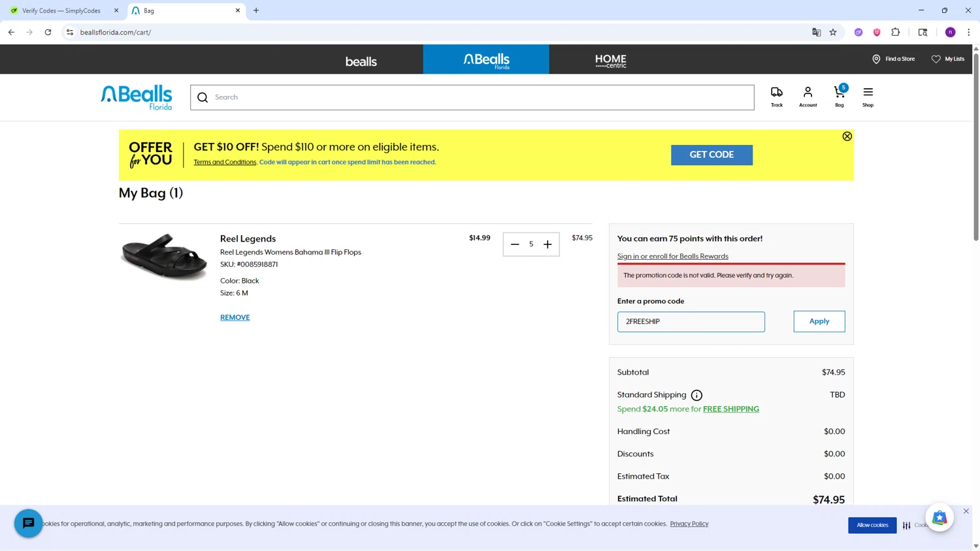Click the quantity value field
Viewport: 980px width, 551px height.
pos(531,244)
